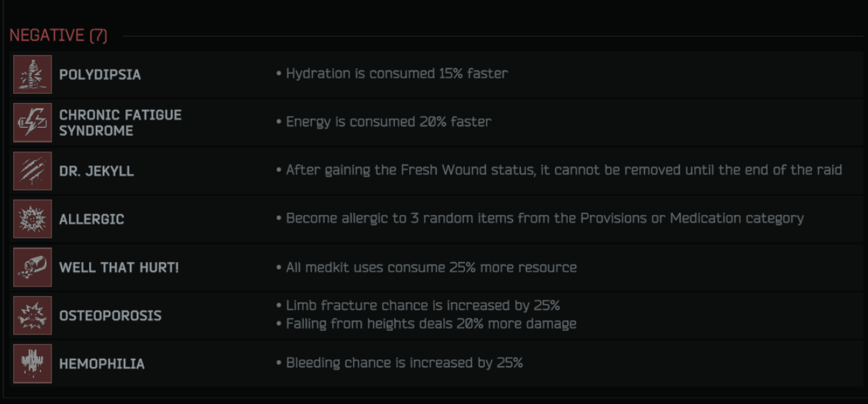Select the Chronic Fatigue Syndrome icon

[x=33, y=122]
